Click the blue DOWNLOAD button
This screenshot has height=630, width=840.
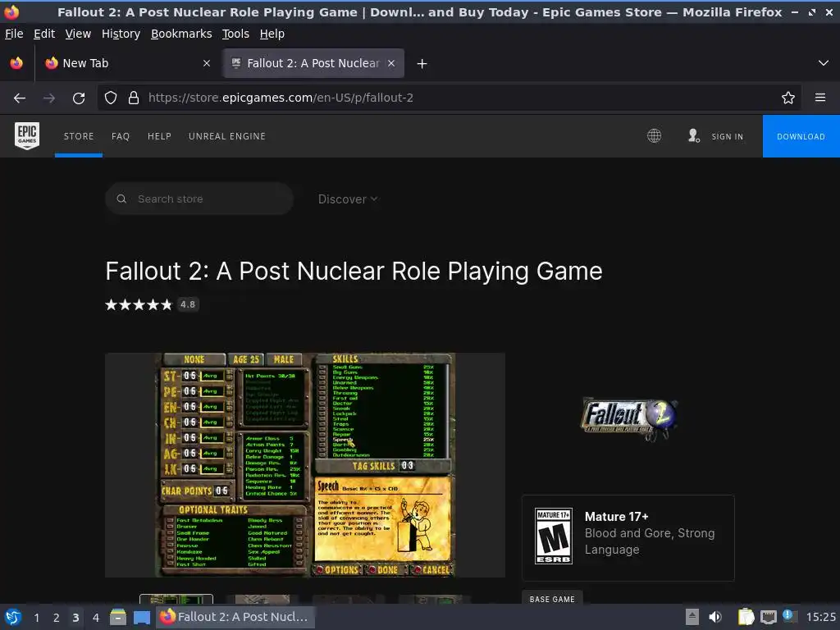click(x=801, y=136)
